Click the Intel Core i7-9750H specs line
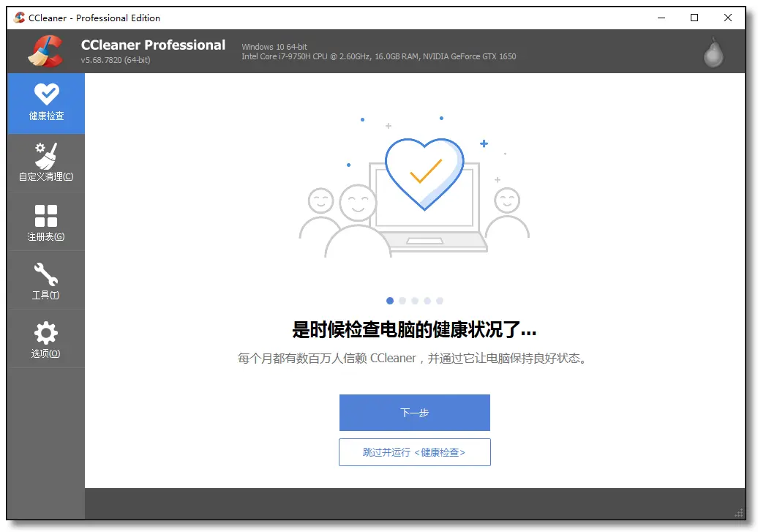This screenshot has height=532, width=758. [378, 56]
